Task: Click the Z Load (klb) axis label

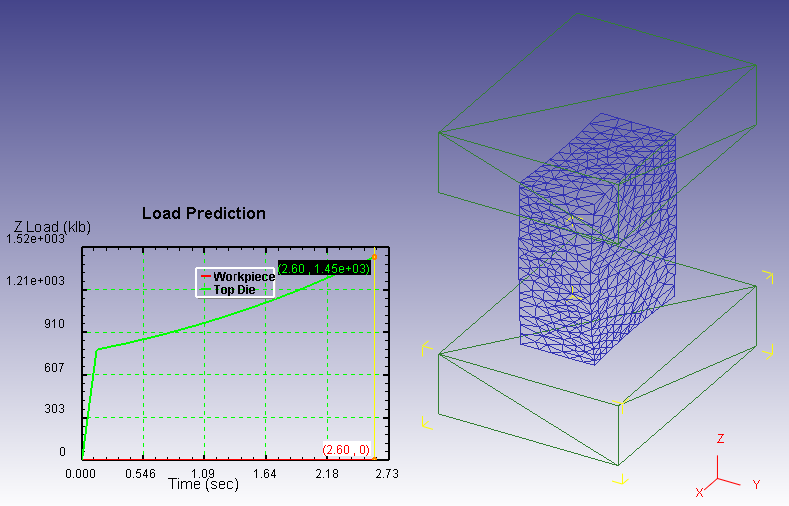Action: click(x=52, y=227)
